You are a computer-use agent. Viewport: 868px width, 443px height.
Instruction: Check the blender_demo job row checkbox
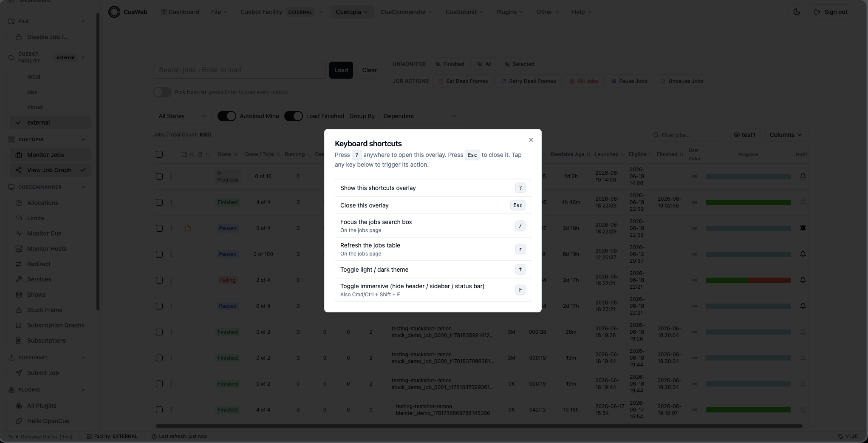(159, 410)
